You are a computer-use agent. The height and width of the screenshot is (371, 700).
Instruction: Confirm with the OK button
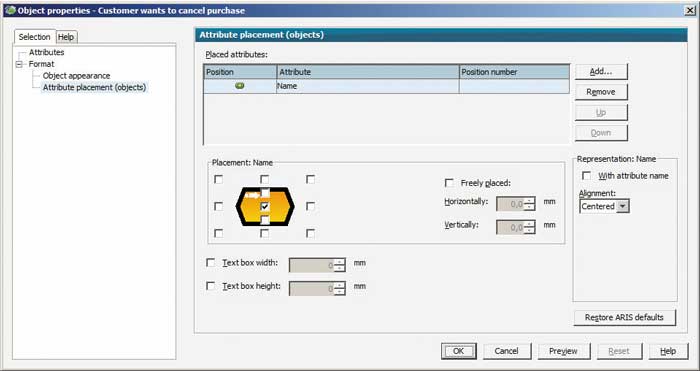[458, 351]
